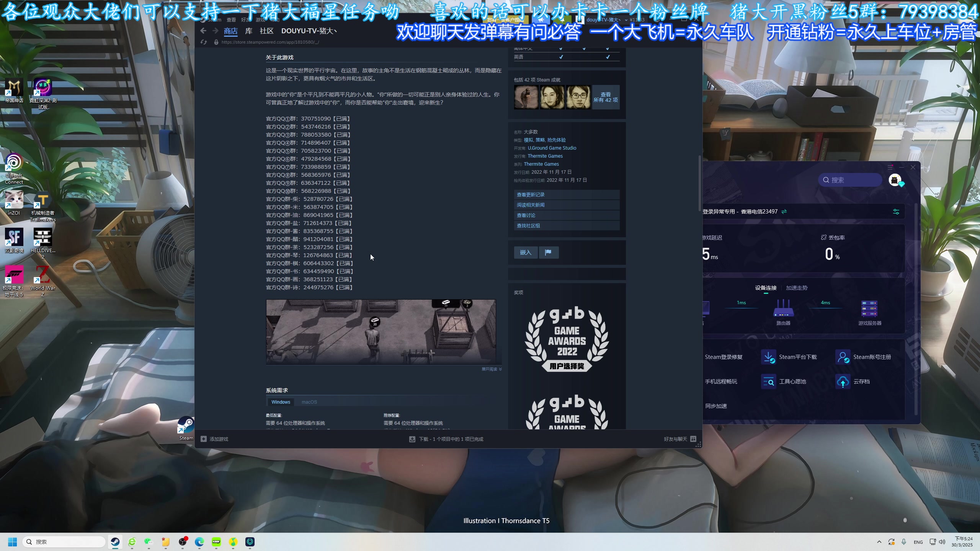This screenshot has width=980, height=551.
Task: Select the Windows system requirements tab
Action: (281, 402)
